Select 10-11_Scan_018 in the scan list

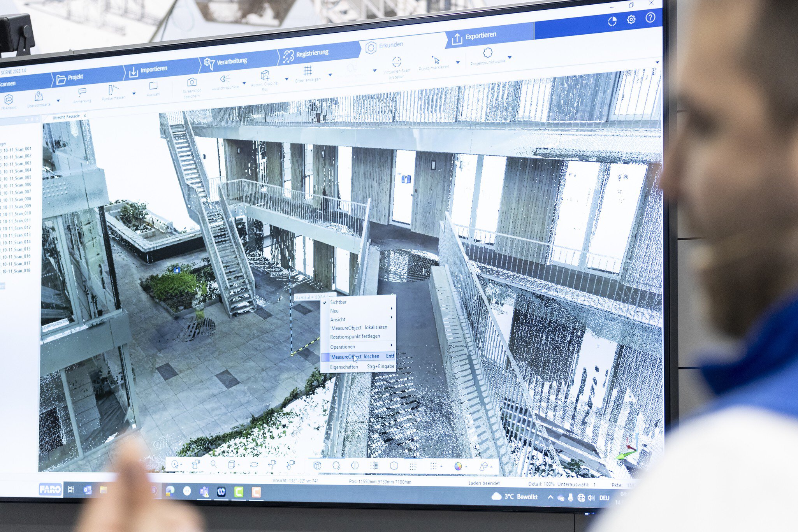coord(16,271)
